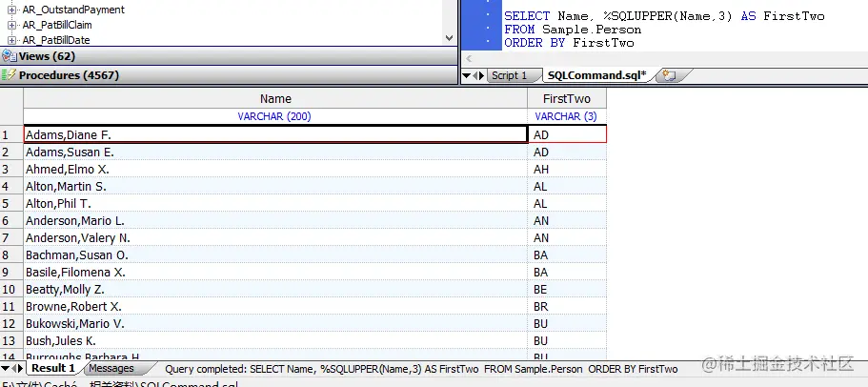Switch to the SQLCommand.sql* tab
This screenshot has width=868, height=387.
coord(596,76)
